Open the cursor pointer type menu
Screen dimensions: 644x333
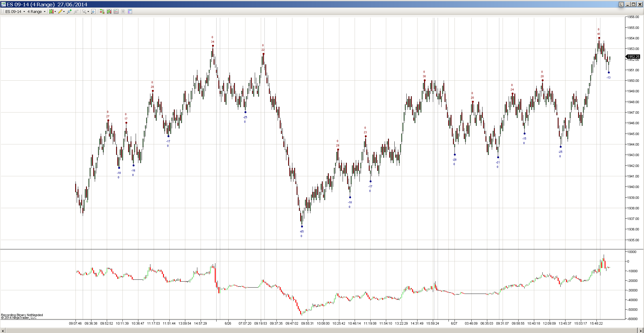pos(86,11)
